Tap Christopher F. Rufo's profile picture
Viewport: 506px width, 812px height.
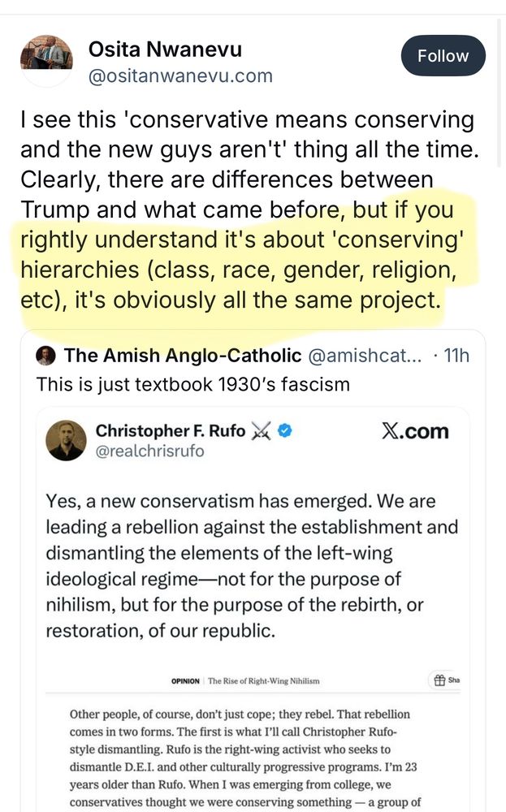(66, 441)
